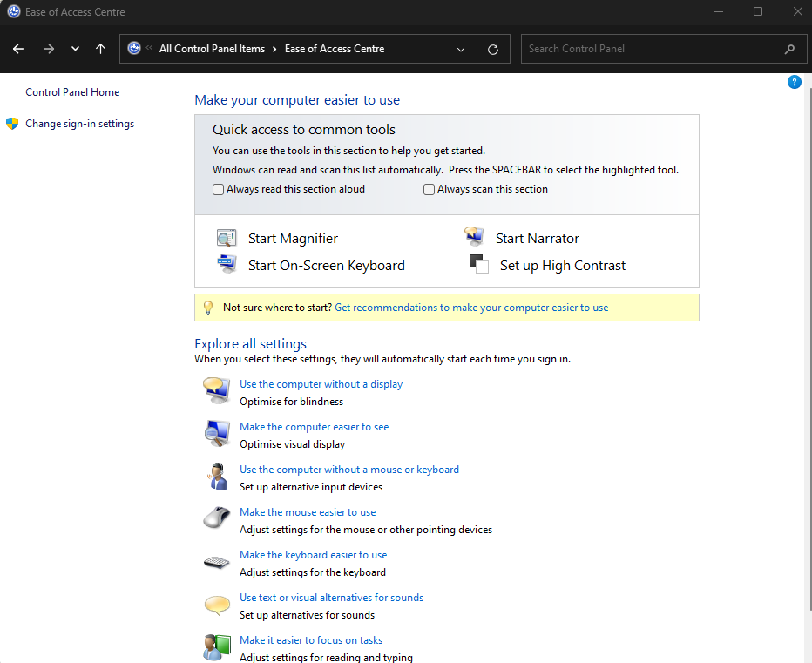Click the double chevron before All Control Panel Items

[149, 48]
